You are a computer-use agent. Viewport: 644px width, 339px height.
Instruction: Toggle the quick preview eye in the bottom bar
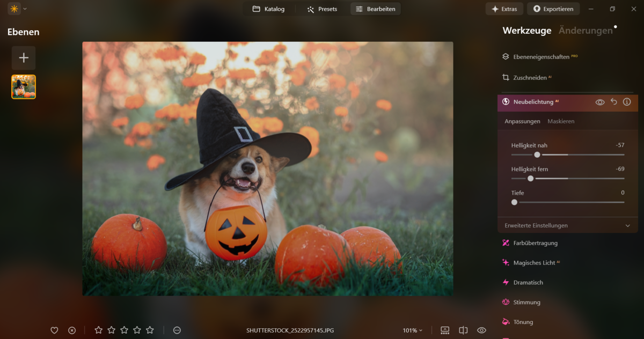coord(481,330)
